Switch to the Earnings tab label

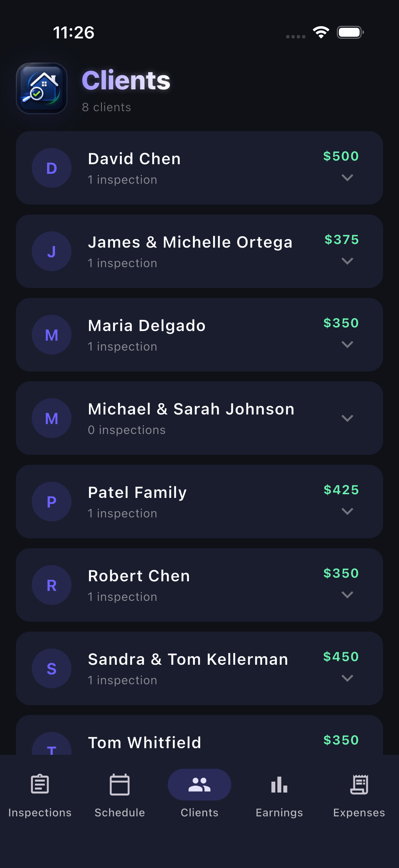(279, 812)
